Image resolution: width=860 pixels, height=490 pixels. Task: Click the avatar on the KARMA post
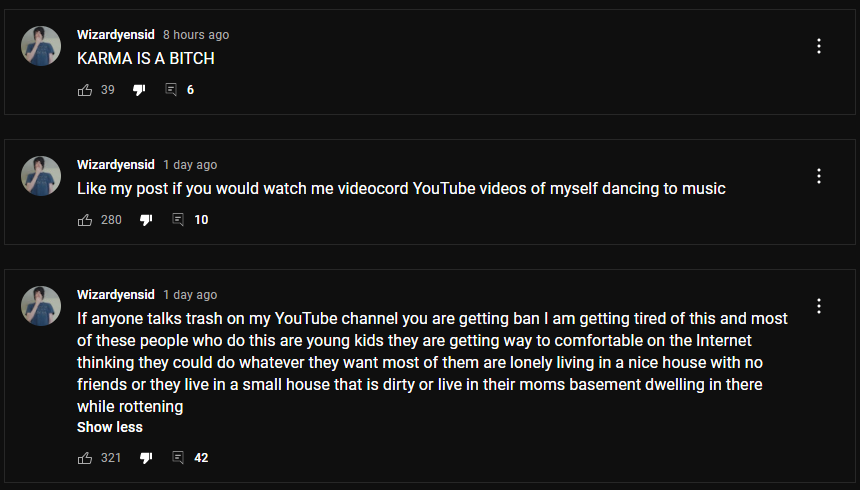click(41, 46)
